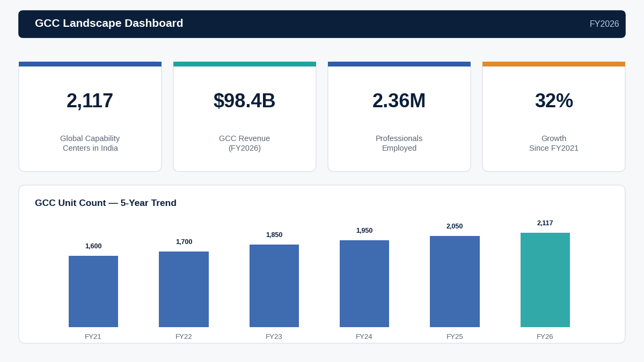Click the 1,950 data label
Screen dimensions: 644x362
point(364,231)
